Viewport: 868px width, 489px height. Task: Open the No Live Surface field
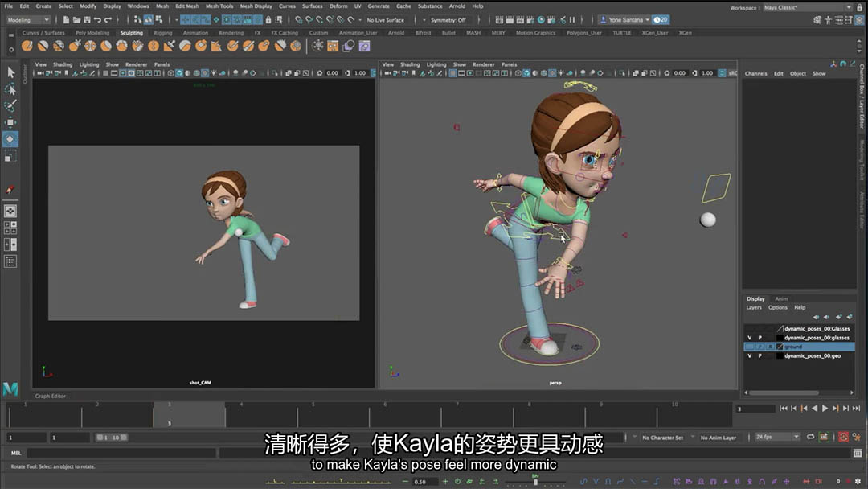coord(386,20)
